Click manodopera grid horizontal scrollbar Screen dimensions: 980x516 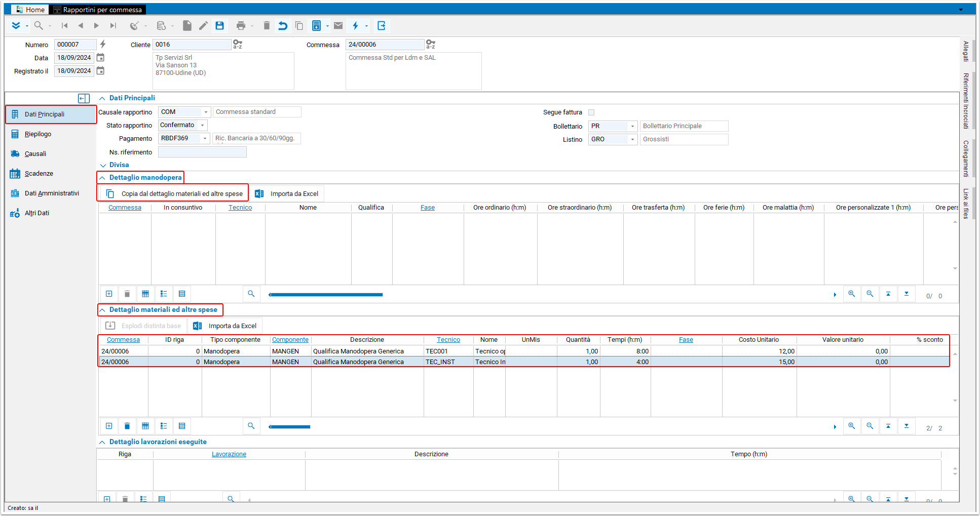coord(326,295)
